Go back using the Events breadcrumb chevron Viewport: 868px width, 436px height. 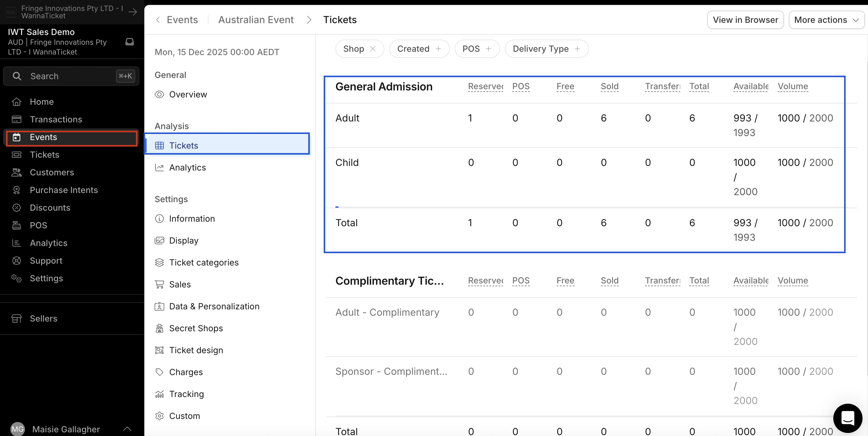click(x=158, y=20)
